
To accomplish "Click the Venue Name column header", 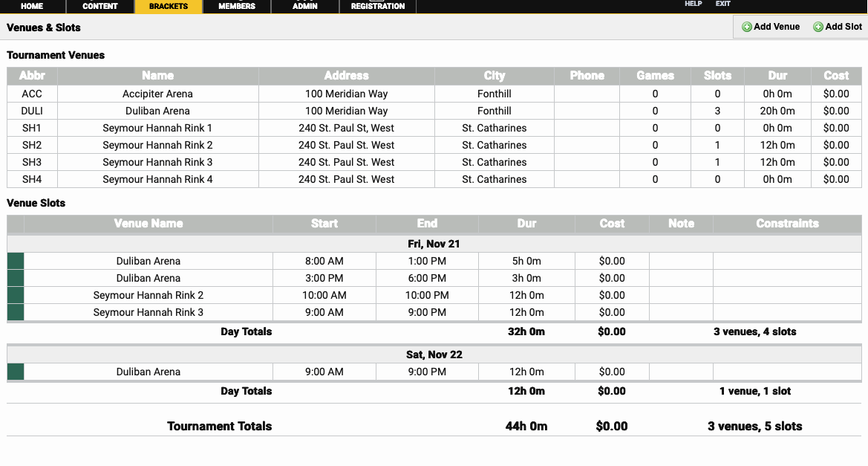I will [149, 224].
